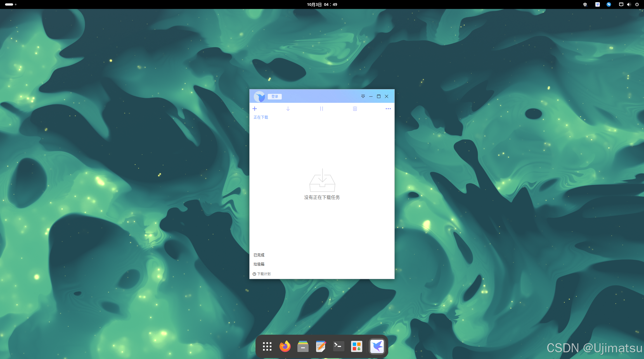
Task: Open the software store dock icon
Action: tap(356, 346)
